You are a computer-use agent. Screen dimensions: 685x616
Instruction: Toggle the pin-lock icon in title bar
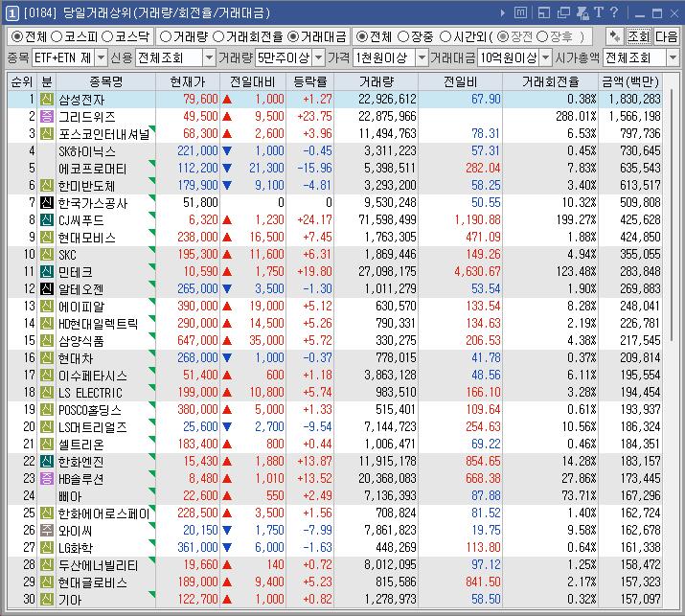pyautogui.click(x=582, y=13)
